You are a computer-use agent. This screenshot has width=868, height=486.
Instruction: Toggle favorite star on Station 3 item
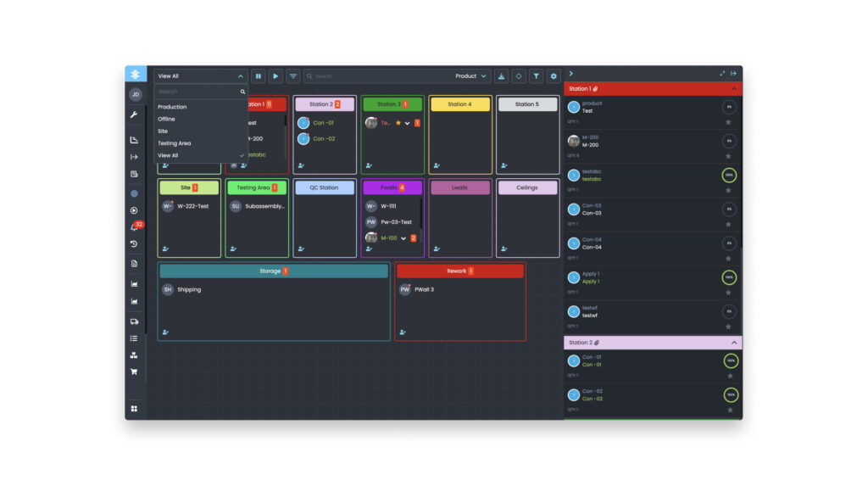pyautogui.click(x=398, y=123)
